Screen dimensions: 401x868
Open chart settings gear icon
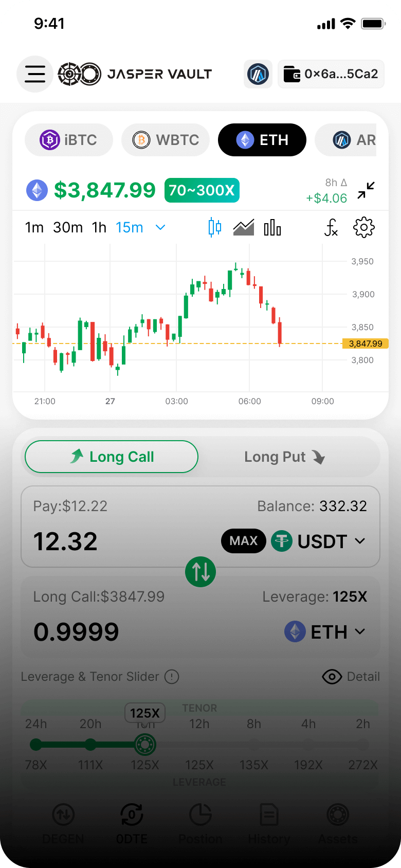pyautogui.click(x=364, y=227)
